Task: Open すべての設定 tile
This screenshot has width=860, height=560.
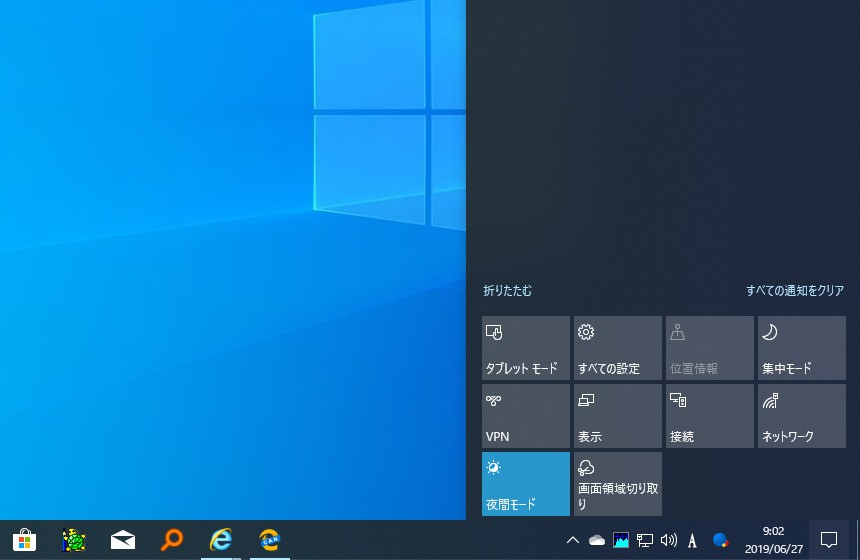Action: click(x=618, y=348)
